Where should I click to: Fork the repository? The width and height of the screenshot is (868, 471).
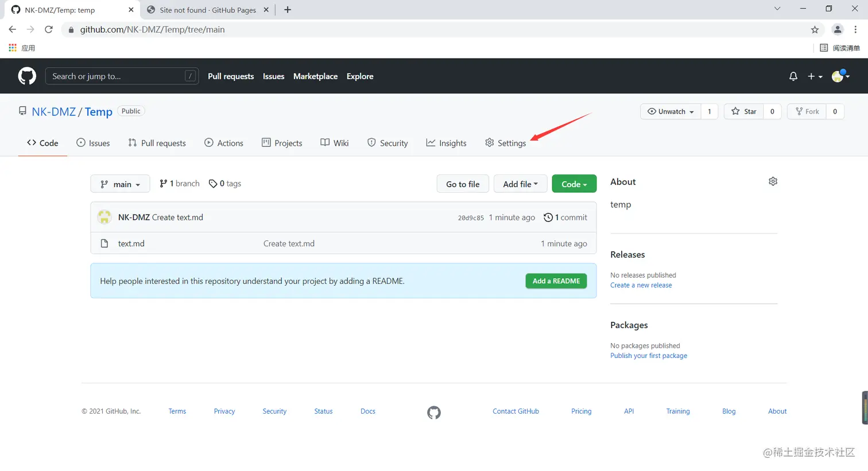[x=807, y=111]
